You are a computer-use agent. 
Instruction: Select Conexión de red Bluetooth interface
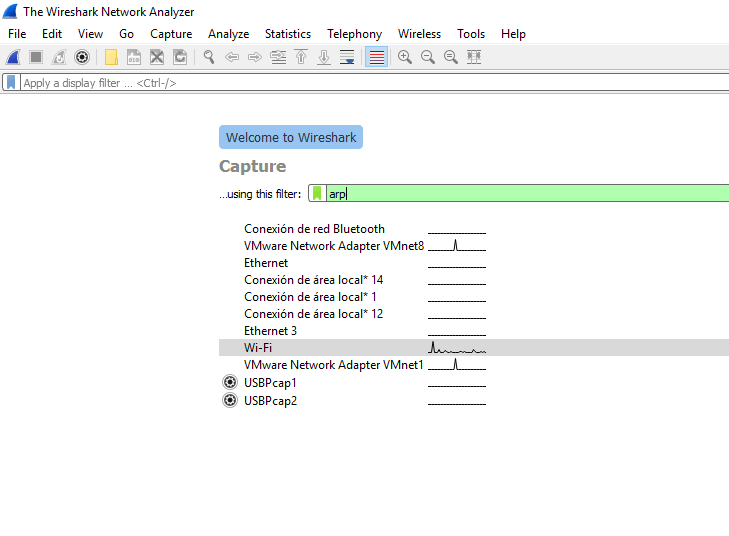[314, 229]
